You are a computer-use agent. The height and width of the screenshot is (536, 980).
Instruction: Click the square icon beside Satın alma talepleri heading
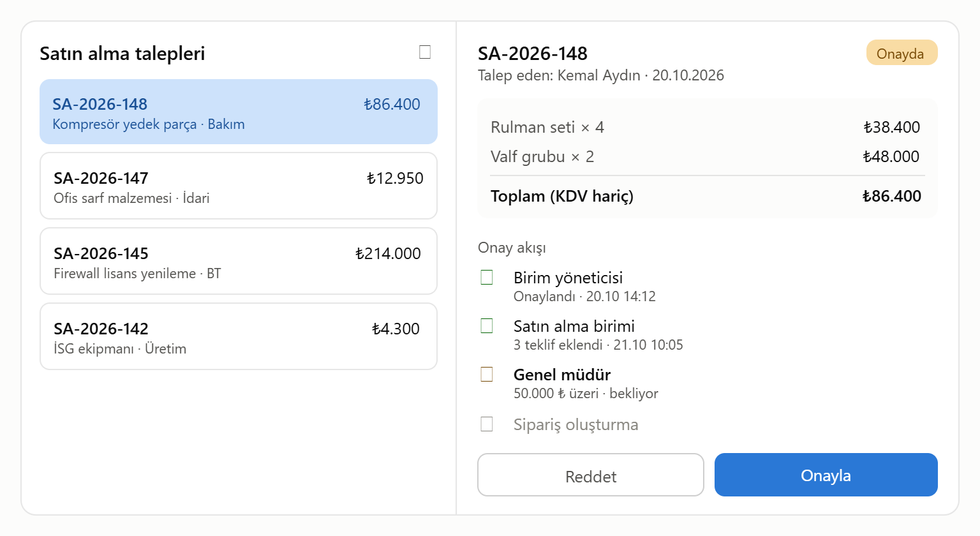coord(425,52)
